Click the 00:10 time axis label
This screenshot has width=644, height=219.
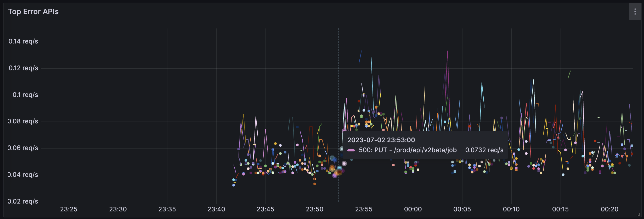coord(511,209)
